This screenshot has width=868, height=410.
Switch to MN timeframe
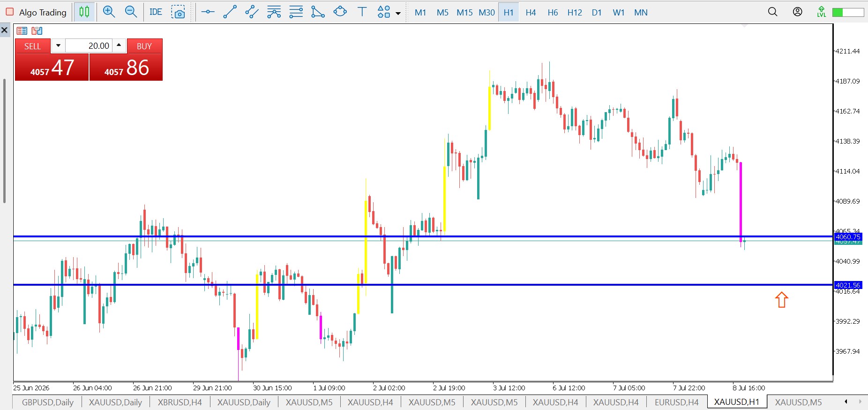point(641,13)
